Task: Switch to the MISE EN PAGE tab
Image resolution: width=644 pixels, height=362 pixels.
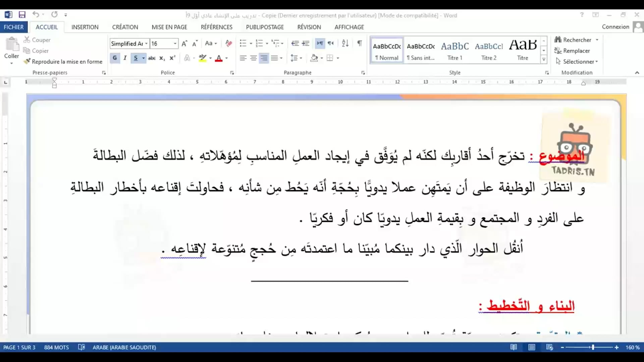Action: coord(169,27)
